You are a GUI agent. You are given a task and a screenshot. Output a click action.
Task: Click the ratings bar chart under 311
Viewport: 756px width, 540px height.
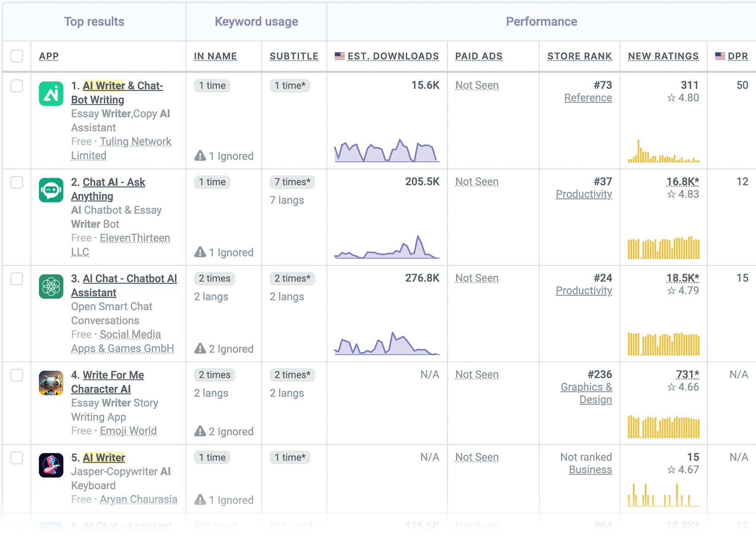pyautogui.click(x=664, y=151)
